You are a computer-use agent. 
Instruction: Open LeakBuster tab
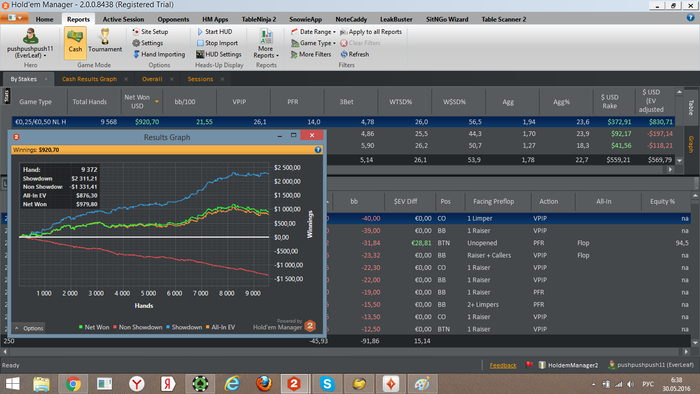[x=396, y=19]
